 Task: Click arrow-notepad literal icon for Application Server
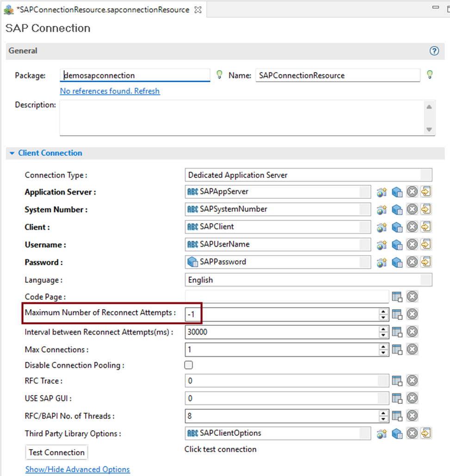click(x=426, y=191)
